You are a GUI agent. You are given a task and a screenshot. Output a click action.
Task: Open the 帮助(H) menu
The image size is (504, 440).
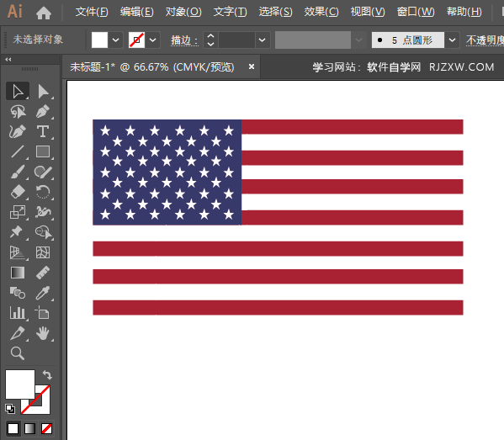[464, 13]
